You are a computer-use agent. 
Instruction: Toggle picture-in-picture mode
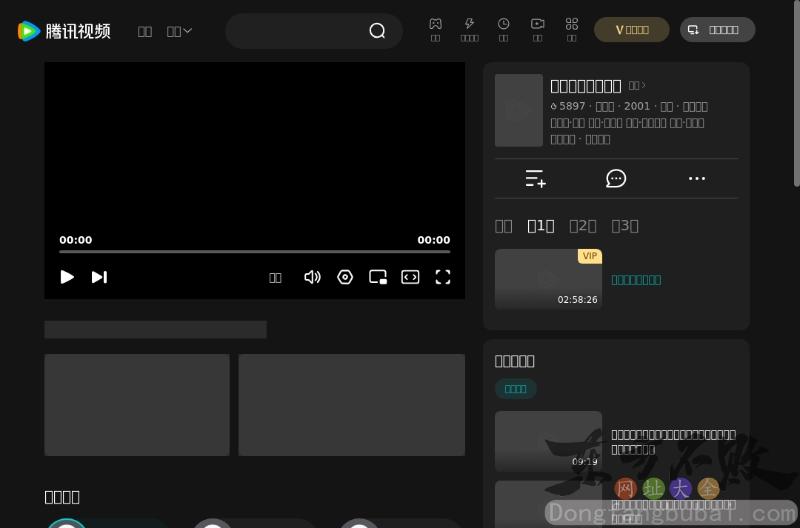pos(378,277)
